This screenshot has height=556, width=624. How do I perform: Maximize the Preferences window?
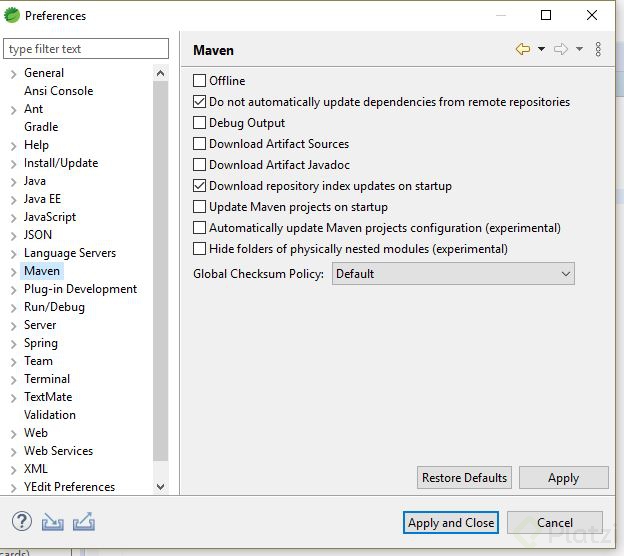[546, 15]
